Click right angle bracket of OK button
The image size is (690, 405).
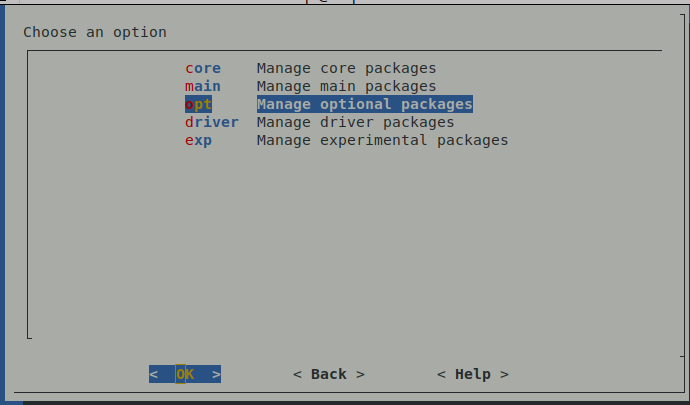tap(217, 374)
